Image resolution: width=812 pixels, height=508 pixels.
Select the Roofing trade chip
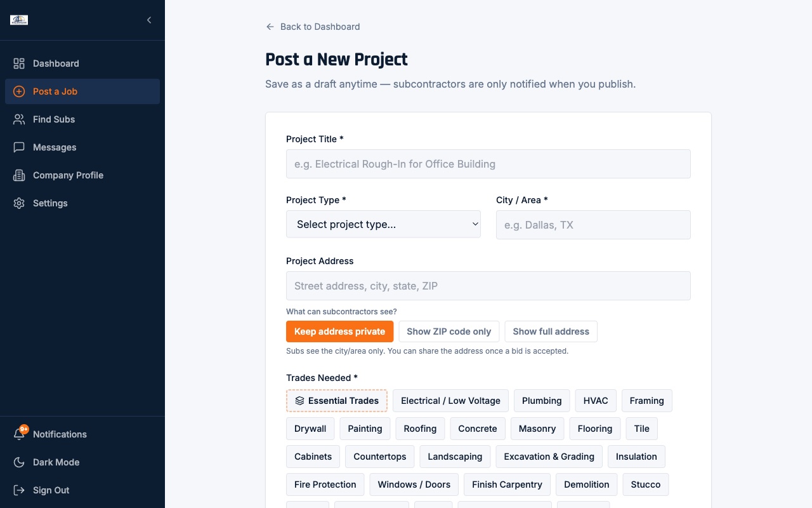point(420,429)
